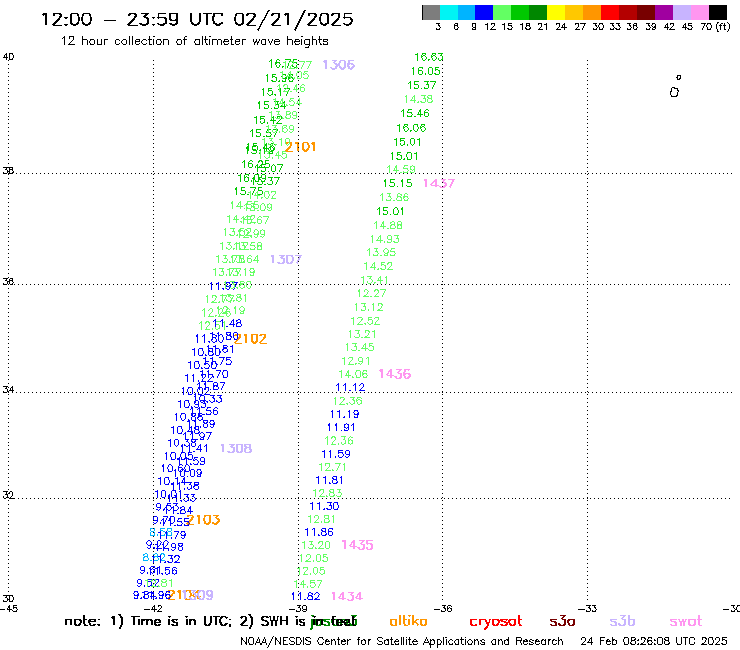Screen dimensions: 740x650
Task: Click the wave height value 14.38
Action: click(x=418, y=99)
